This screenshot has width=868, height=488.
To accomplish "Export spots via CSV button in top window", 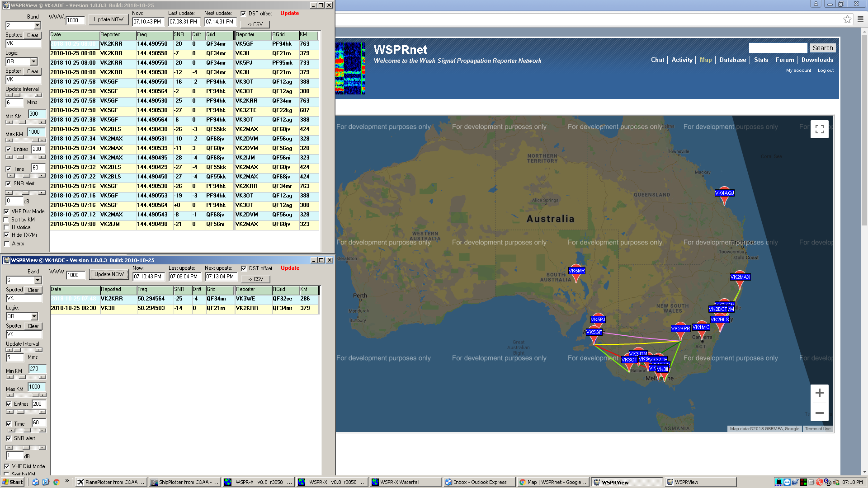I will coord(255,24).
